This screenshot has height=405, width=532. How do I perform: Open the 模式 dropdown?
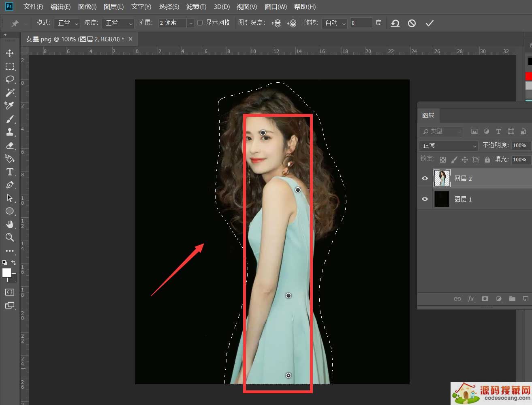click(x=67, y=23)
